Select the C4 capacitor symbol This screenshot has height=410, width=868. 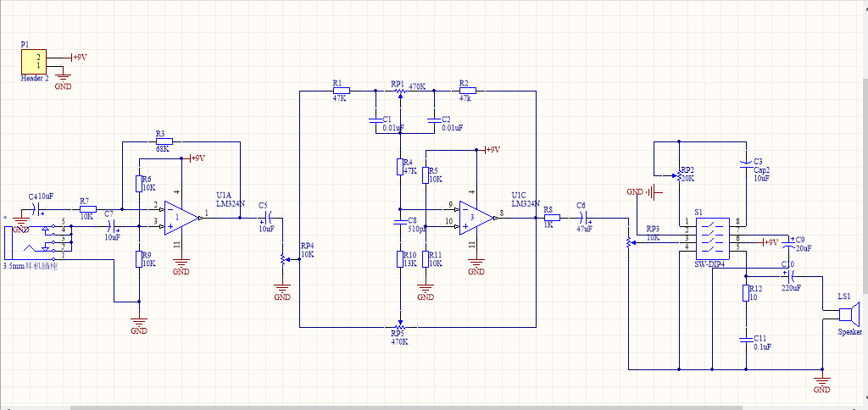pos(37,209)
